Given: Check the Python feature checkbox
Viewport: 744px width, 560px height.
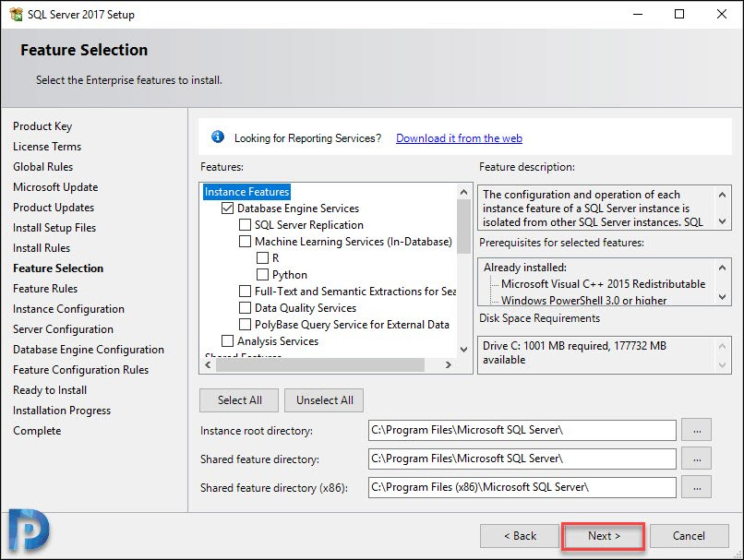Looking at the screenshot, I should tap(262, 275).
